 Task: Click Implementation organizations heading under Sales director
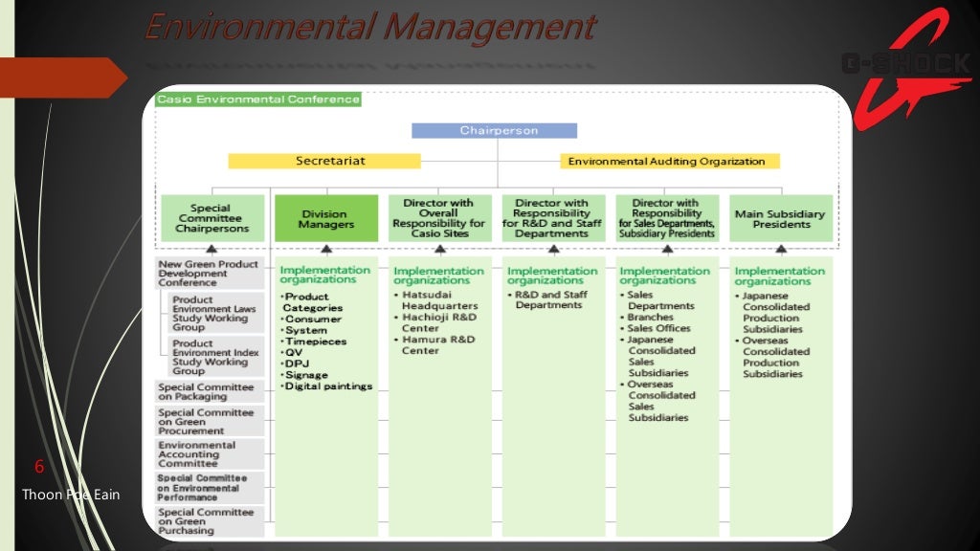click(x=665, y=275)
